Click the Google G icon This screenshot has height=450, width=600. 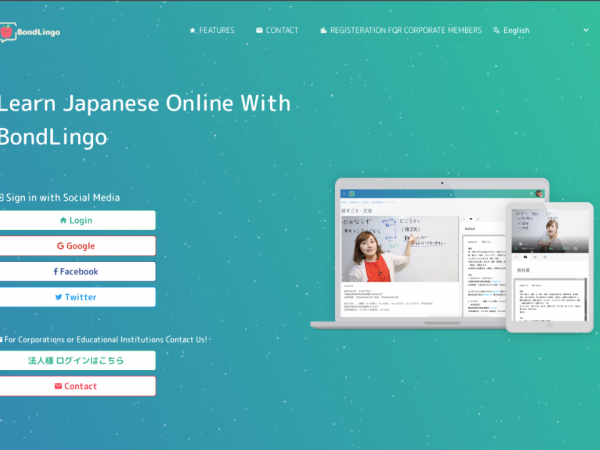click(x=60, y=246)
